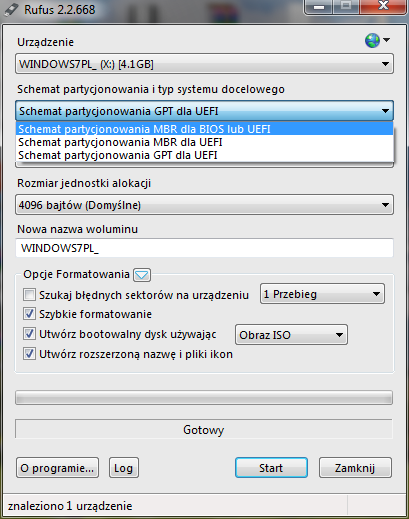The image size is (409, 519).
Task: Open the allocation unit size dropdown
Action: point(204,205)
